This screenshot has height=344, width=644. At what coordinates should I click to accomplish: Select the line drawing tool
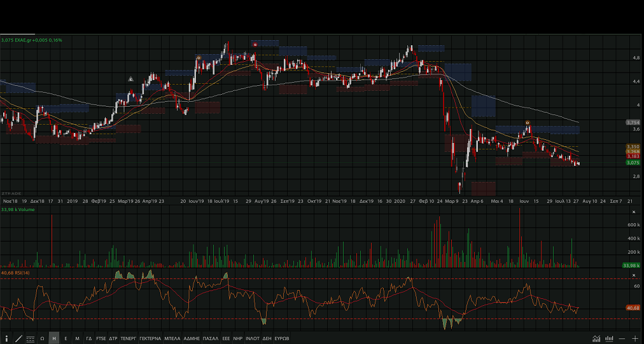(18, 338)
